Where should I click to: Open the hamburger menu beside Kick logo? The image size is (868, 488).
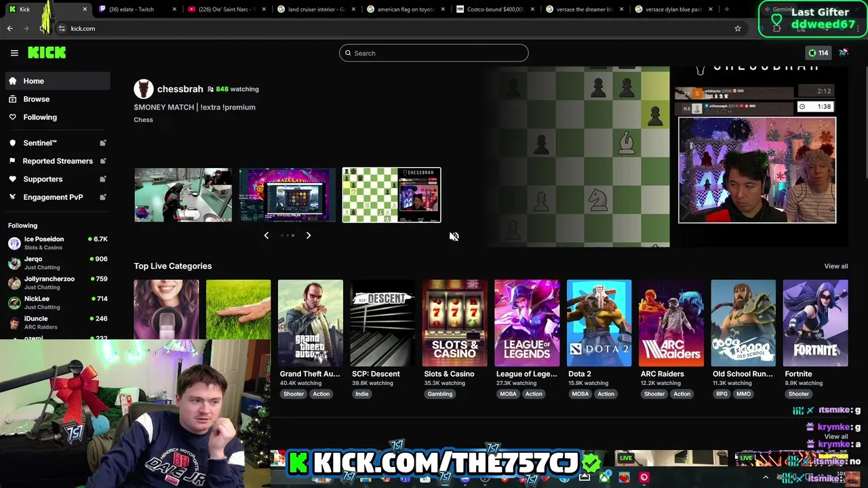tap(14, 53)
